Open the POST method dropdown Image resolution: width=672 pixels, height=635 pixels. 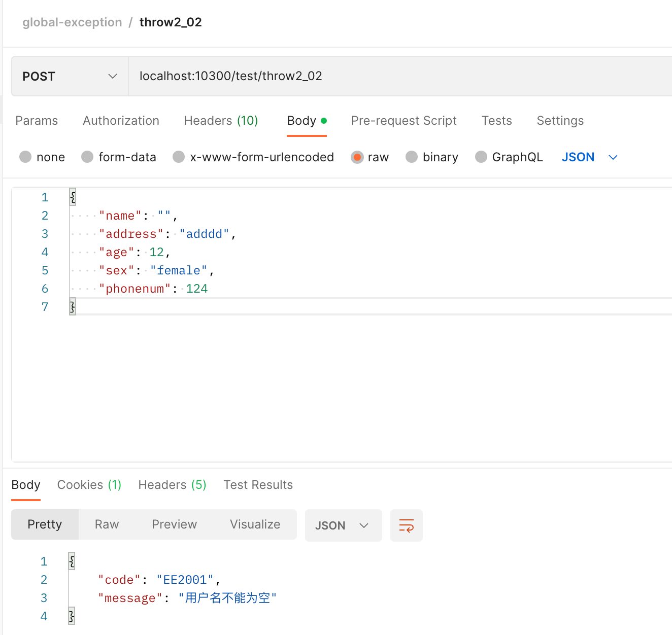[x=70, y=76]
